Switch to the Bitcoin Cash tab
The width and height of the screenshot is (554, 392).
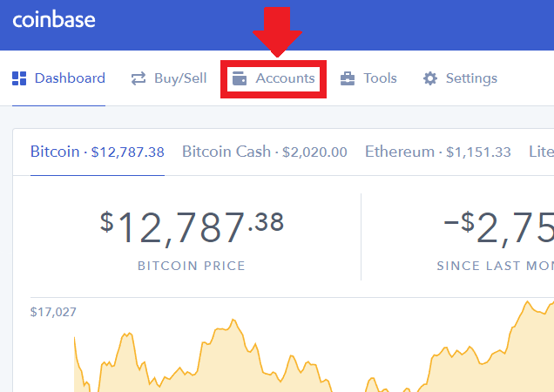point(264,152)
